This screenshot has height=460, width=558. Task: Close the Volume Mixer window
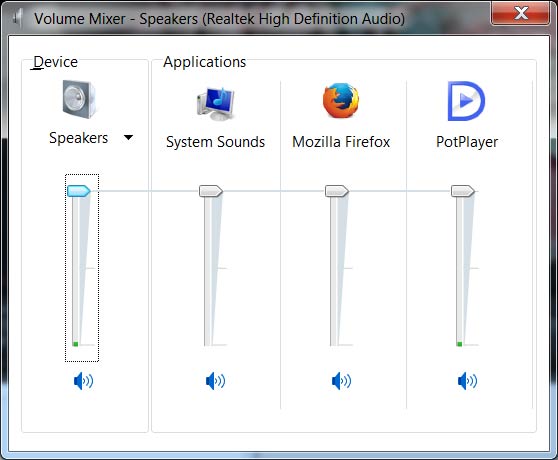(520, 13)
